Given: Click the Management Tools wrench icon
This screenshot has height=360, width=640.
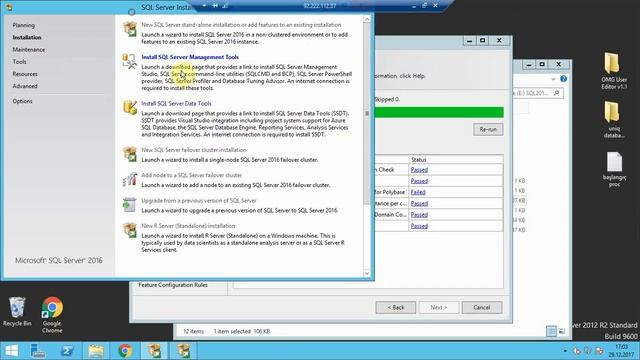Looking at the screenshot, I should [x=130, y=61].
